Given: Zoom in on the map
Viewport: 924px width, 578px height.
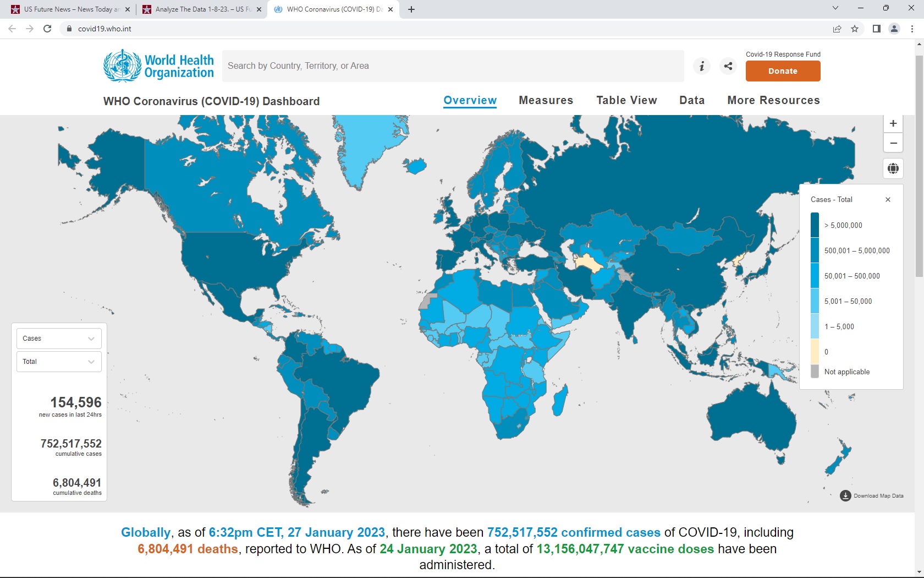Looking at the screenshot, I should [x=893, y=123].
